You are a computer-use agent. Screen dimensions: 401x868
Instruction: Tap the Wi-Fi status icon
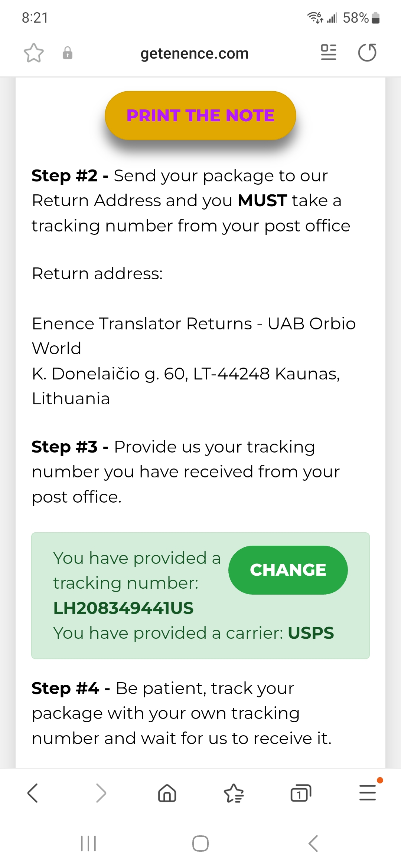(x=315, y=17)
